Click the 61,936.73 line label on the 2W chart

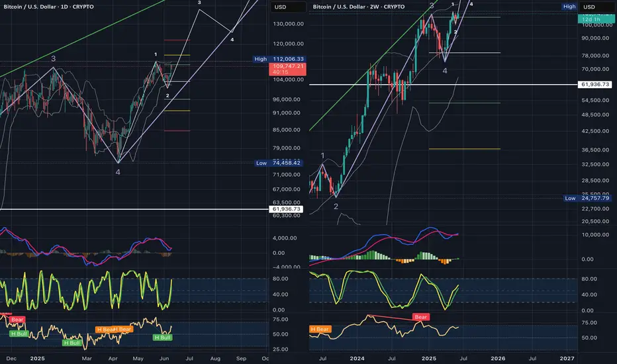594,84
